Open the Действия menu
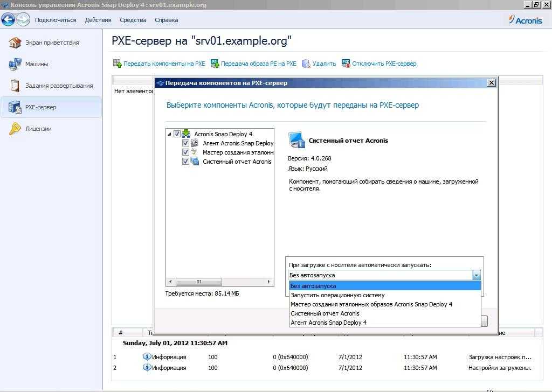This screenshot has width=552, height=392. (x=98, y=20)
